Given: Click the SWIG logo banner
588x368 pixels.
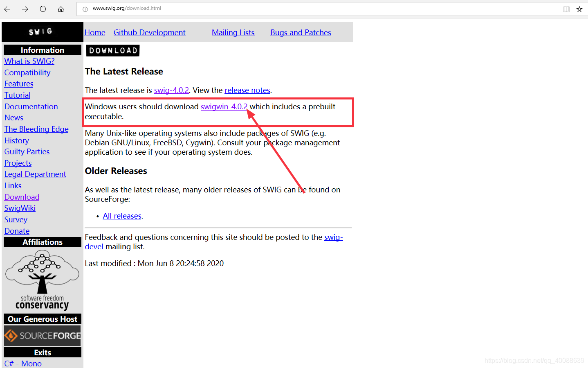Looking at the screenshot, I should coord(43,32).
